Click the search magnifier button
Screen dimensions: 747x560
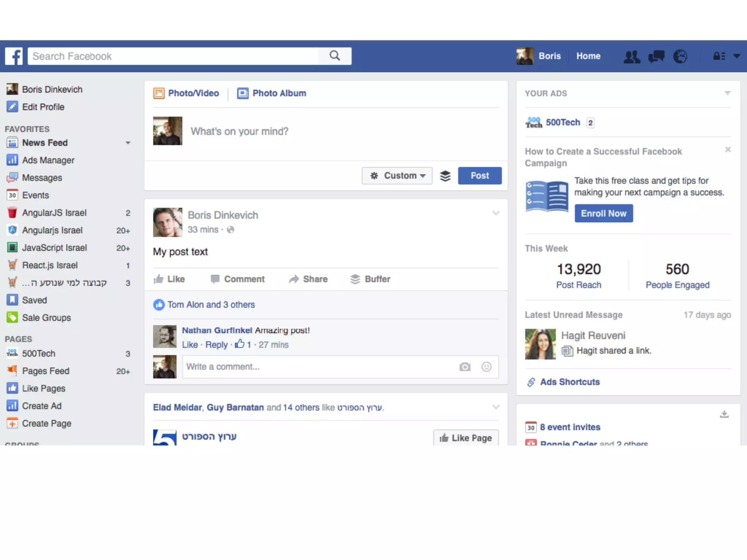(x=335, y=56)
